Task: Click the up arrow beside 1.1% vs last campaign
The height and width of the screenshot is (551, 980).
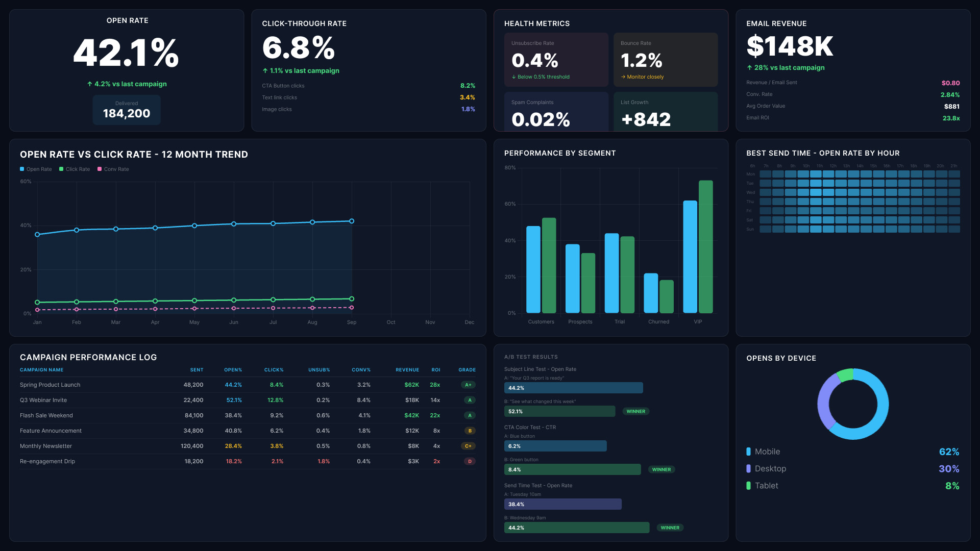Action: click(265, 71)
